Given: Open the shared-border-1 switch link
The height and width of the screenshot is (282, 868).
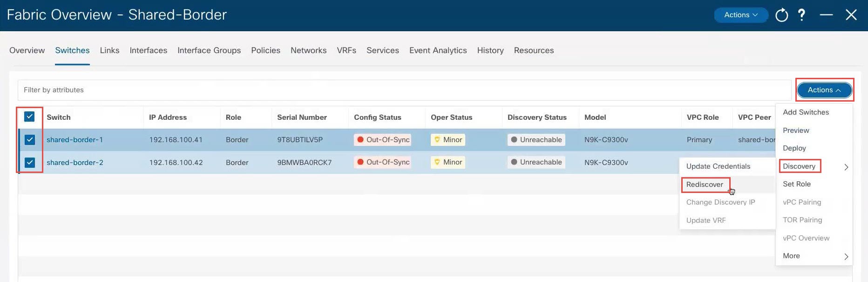Looking at the screenshot, I should (x=75, y=140).
